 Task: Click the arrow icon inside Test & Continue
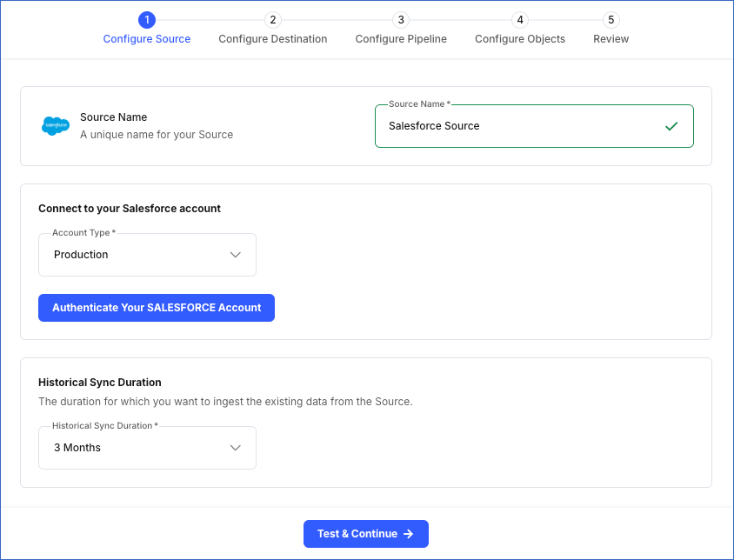click(407, 534)
